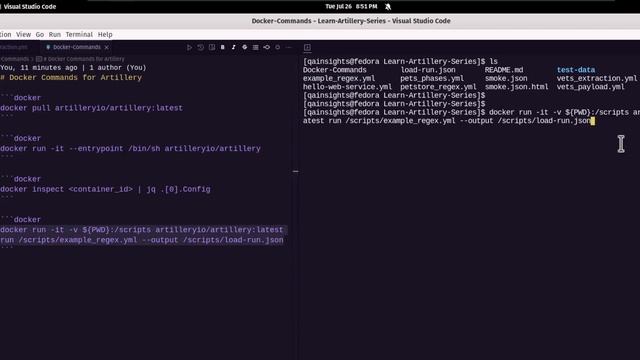This screenshot has height=360, width=640.
Task: Click the breadcrumb '# Docker Commands for Artillery'
Action: [84, 59]
